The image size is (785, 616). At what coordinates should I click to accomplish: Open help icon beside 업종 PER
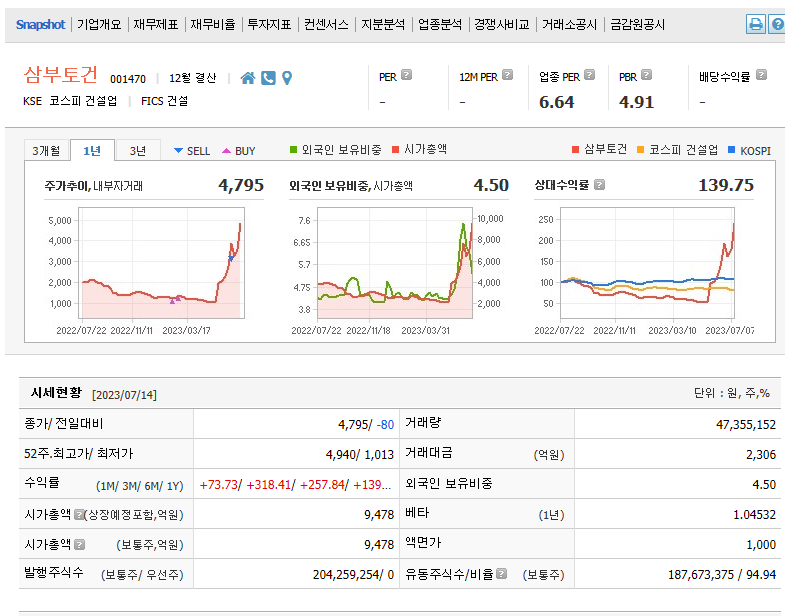(590, 75)
